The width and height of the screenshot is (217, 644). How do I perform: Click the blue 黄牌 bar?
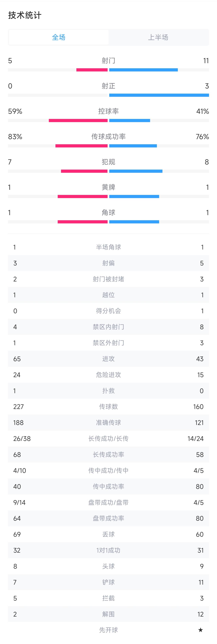(134, 197)
